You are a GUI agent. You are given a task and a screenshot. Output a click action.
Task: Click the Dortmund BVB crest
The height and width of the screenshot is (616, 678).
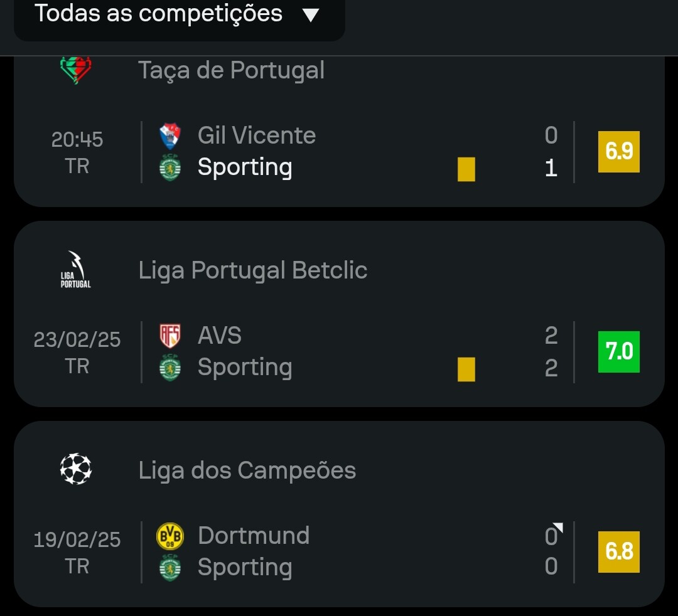click(170, 536)
